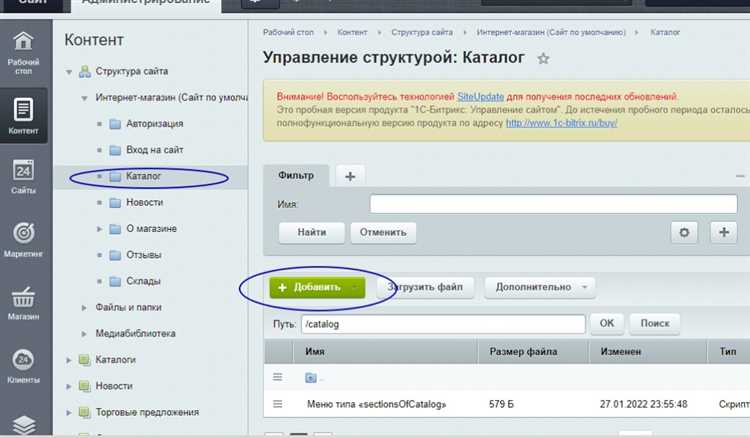Click the Структура сайта tree icon
The height and width of the screenshot is (438, 750).
[85, 72]
